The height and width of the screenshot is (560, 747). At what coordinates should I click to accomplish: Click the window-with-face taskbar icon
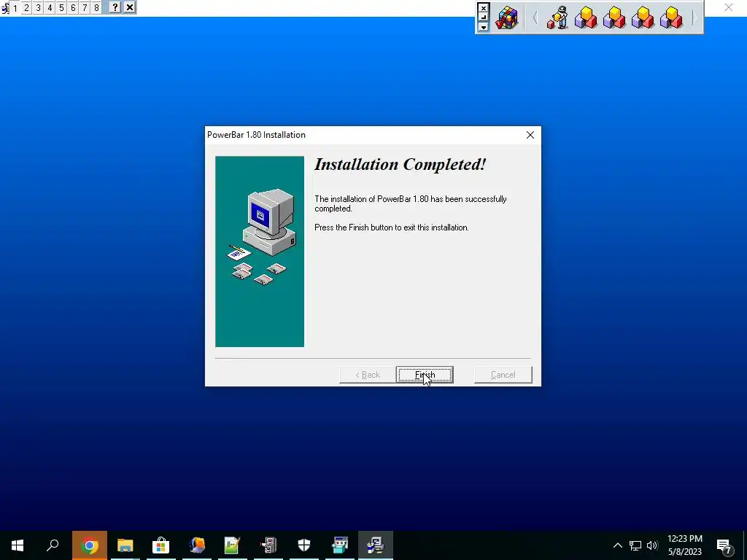[x=340, y=545]
